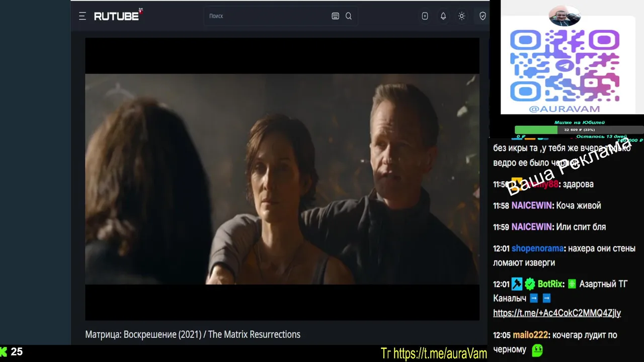Open the on-screen keyboard icon in search

(x=336, y=16)
